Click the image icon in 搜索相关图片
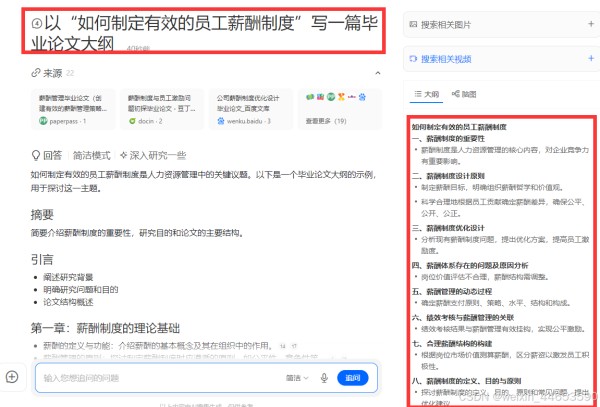Viewport: 600px width, 407px height. 413,24
